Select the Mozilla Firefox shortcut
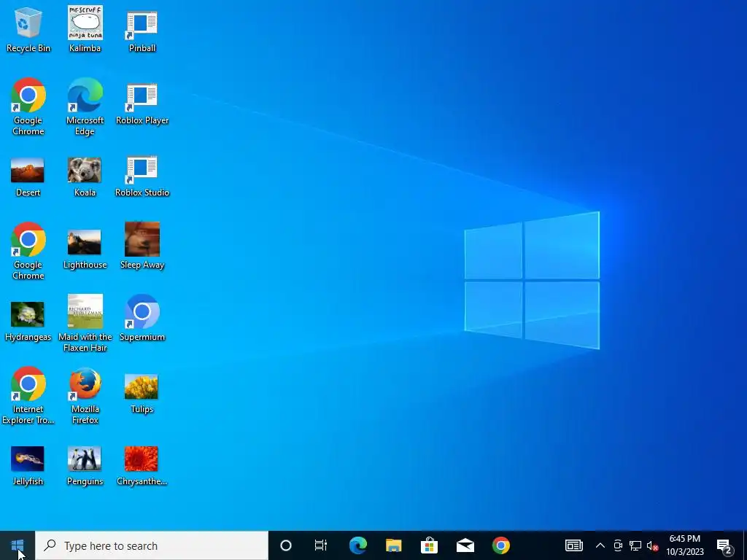This screenshot has width=747, height=560. 85,395
